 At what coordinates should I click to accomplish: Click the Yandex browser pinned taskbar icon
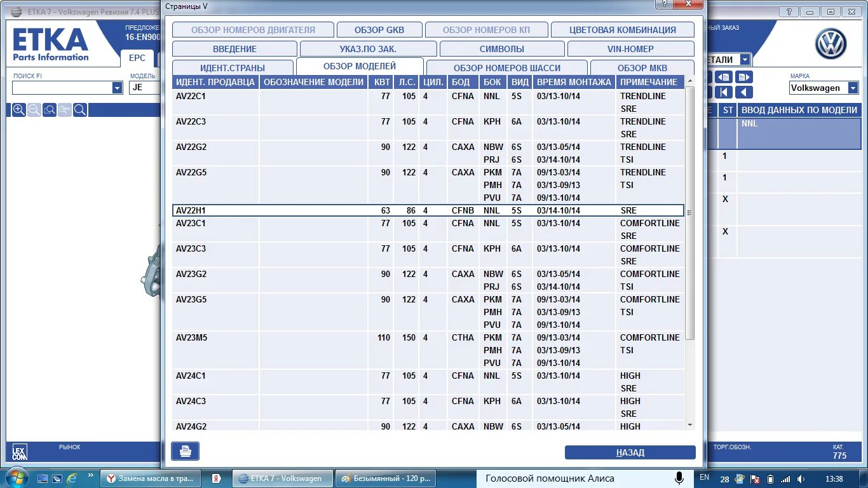pos(216,478)
